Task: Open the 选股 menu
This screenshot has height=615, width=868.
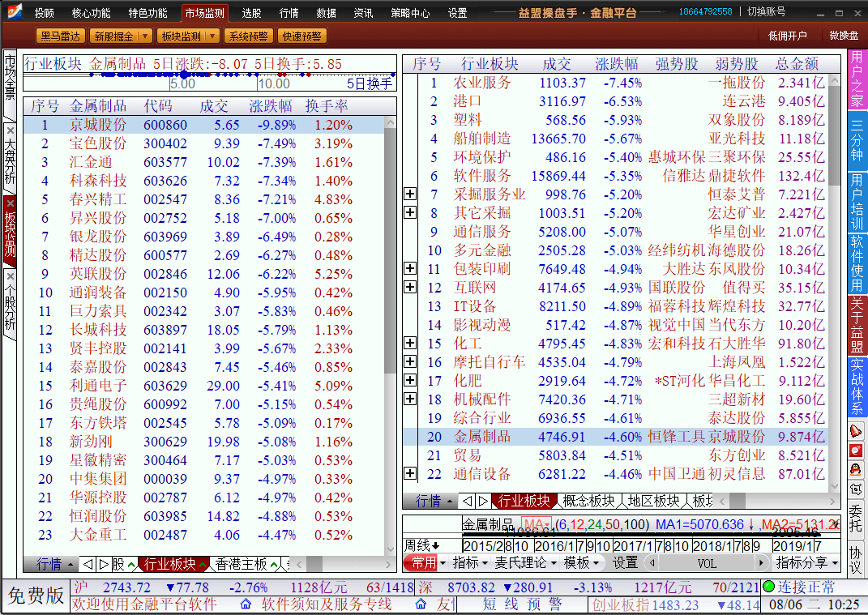Action: pos(250,13)
